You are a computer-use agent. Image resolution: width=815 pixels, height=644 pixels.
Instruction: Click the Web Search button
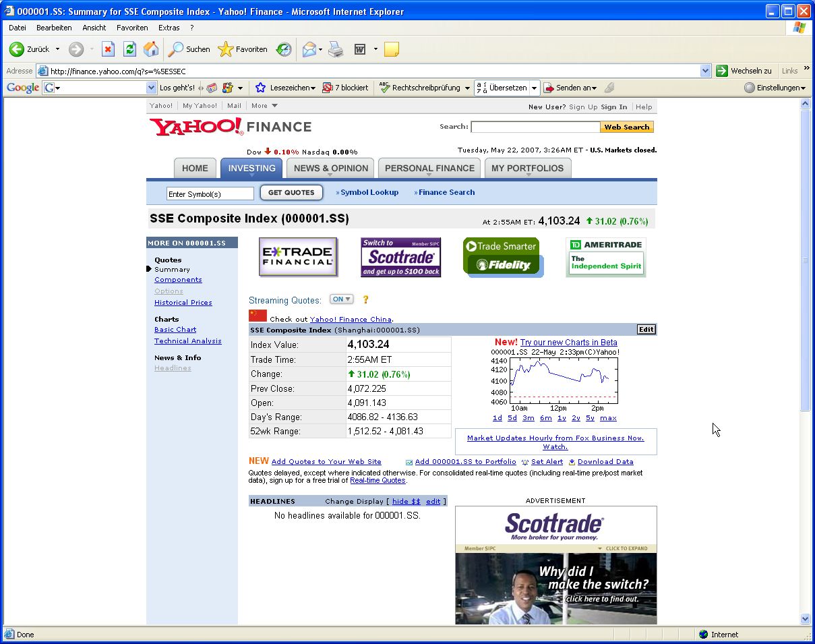[x=627, y=127]
